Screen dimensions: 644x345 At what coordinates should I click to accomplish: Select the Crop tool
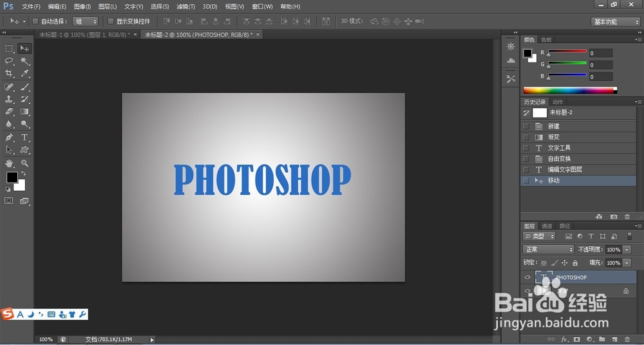click(x=8, y=74)
